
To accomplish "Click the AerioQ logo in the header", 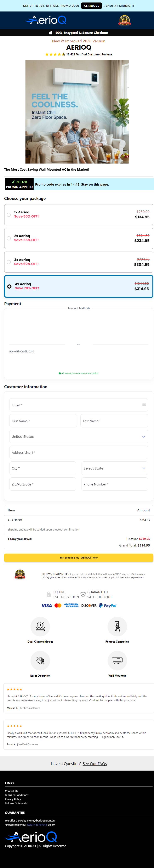I will coord(46,20).
